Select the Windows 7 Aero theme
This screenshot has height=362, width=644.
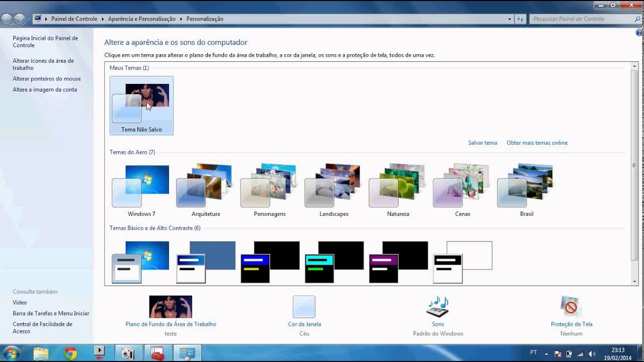pos(141,190)
